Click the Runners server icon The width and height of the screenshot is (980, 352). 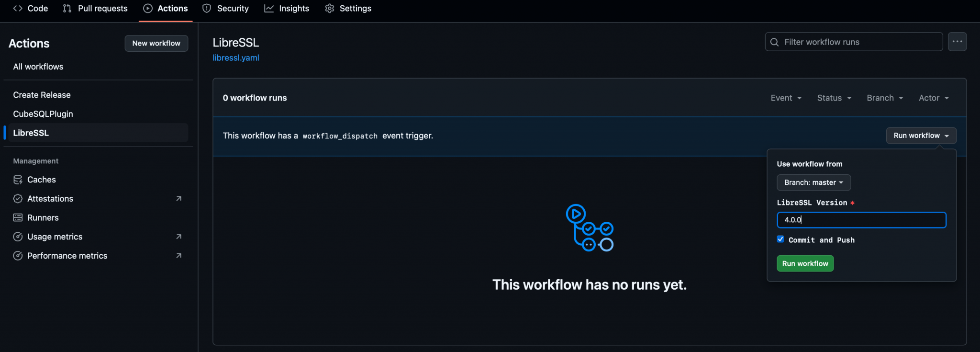click(18, 218)
